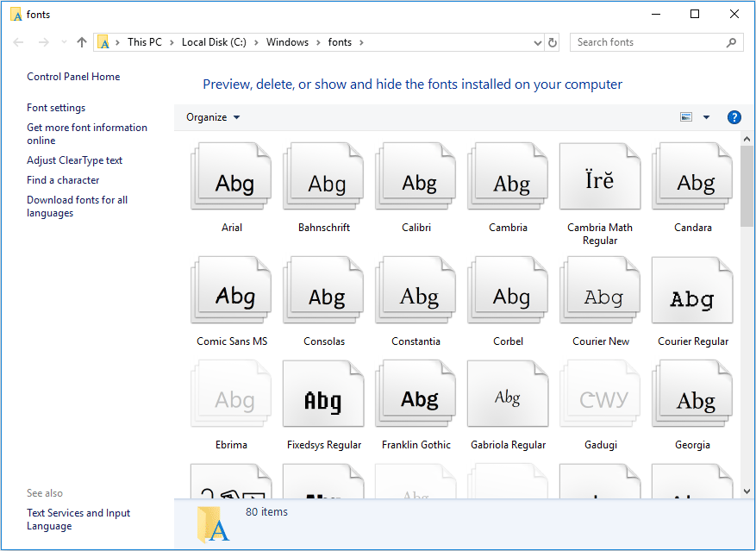Select the Gadugi font icon
The height and width of the screenshot is (551, 756).
tap(600, 394)
